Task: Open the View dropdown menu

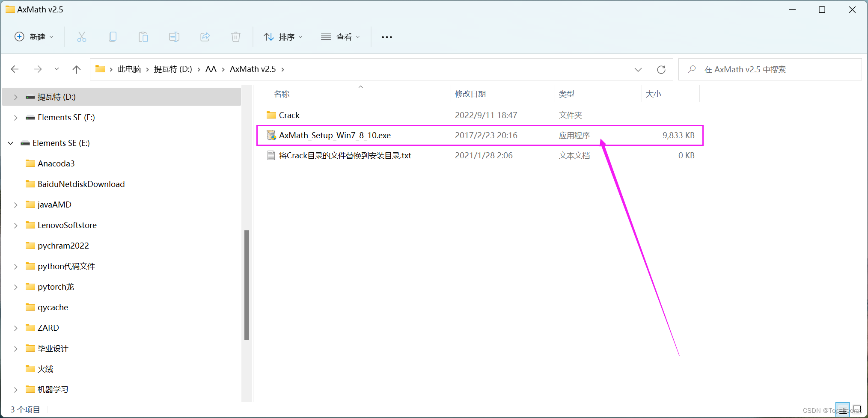Action: pos(341,37)
